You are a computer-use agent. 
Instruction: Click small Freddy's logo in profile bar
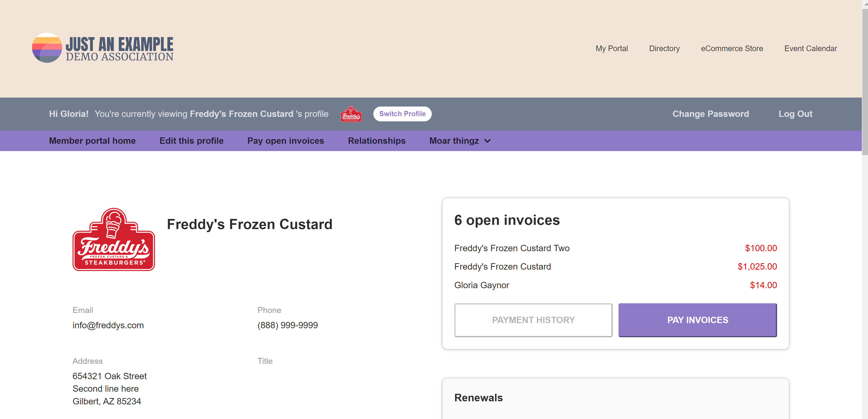pos(351,114)
